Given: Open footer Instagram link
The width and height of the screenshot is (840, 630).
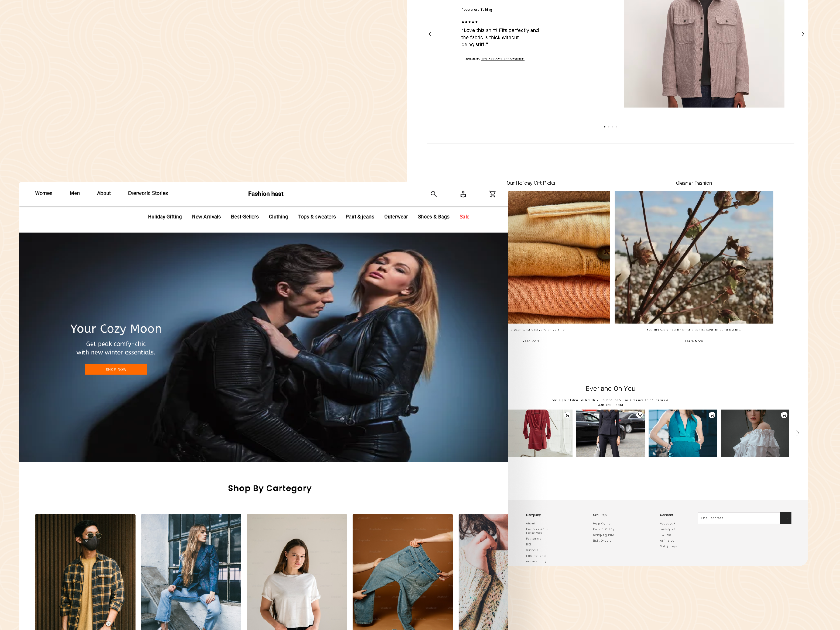Looking at the screenshot, I should click(667, 529).
